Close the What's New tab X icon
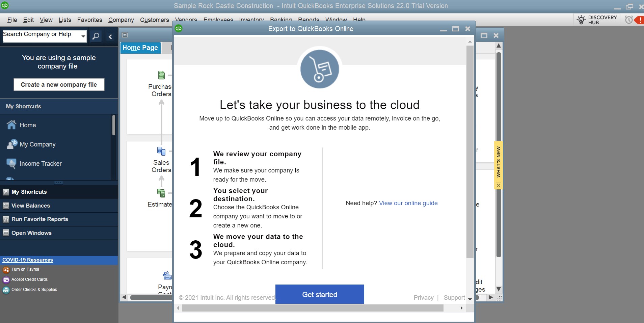644x323 pixels. pos(499,185)
